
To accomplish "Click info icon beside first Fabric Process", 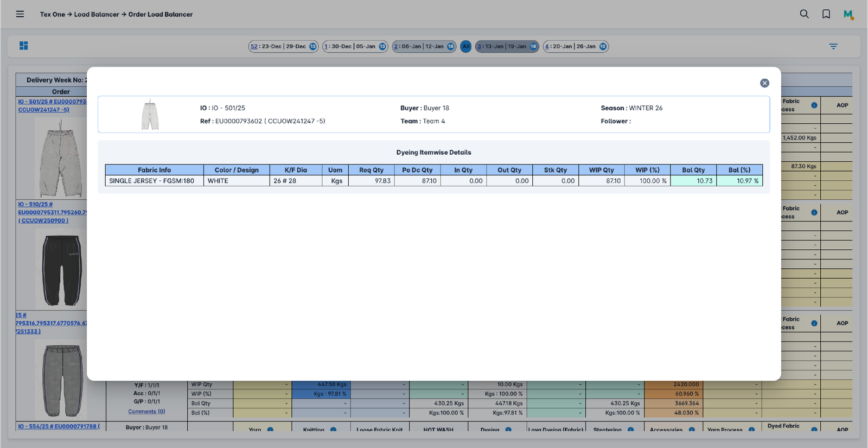I will 814,105.
